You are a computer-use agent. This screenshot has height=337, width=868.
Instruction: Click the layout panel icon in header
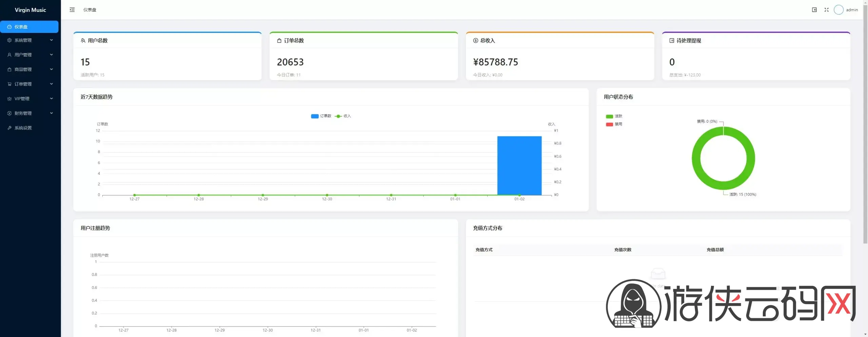814,10
